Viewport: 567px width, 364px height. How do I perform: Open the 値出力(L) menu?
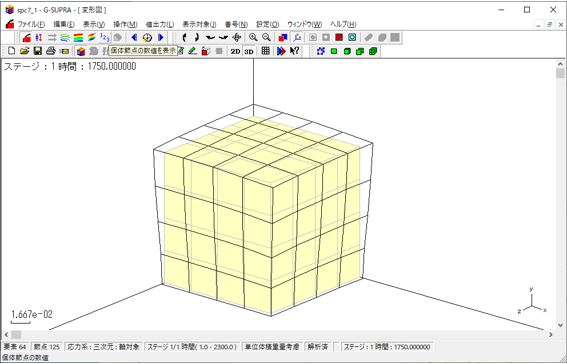159,24
